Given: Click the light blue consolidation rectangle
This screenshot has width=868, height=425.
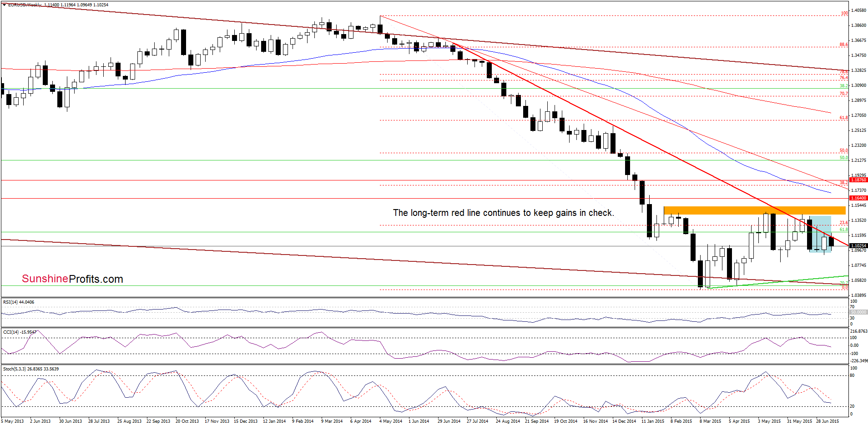Looking at the screenshot, I should (820, 234).
